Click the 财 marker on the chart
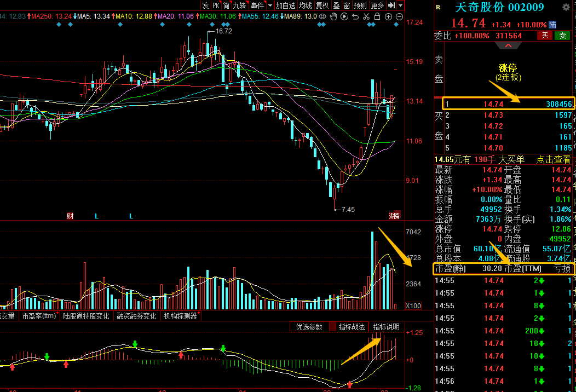The image size is (576, 392). 70,216
